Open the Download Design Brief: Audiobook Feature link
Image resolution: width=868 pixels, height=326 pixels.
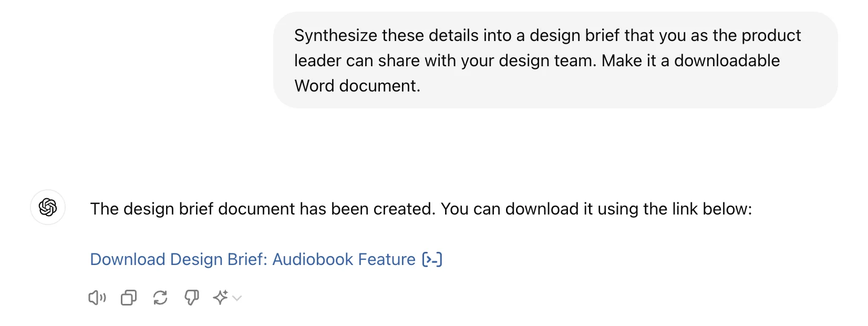click(x=253, y=259)
